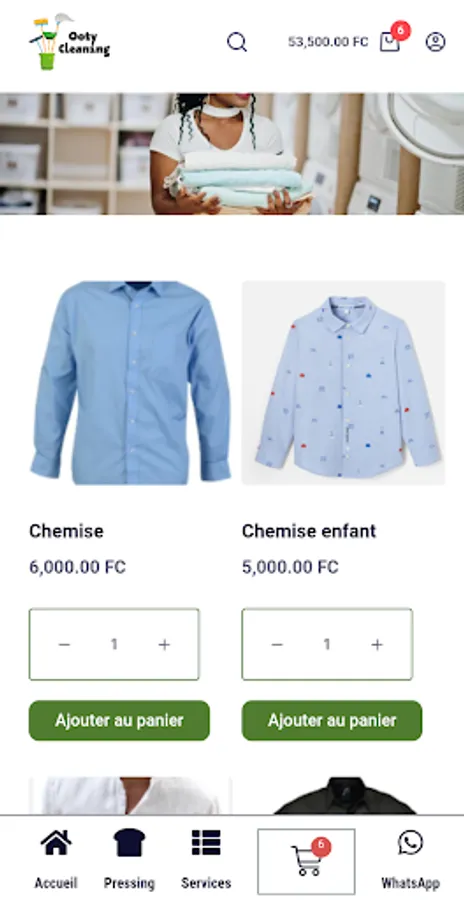Click the Chemise quantity number field
The image size is (464, 900).
(x=114, y=645)
